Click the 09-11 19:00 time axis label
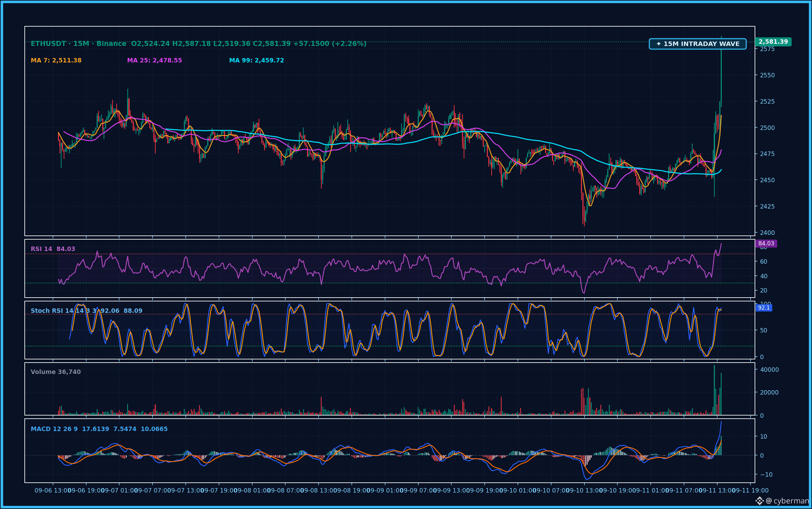Image resolution: width=812 pixels, height=509 pixels. [x=751, y=491]
